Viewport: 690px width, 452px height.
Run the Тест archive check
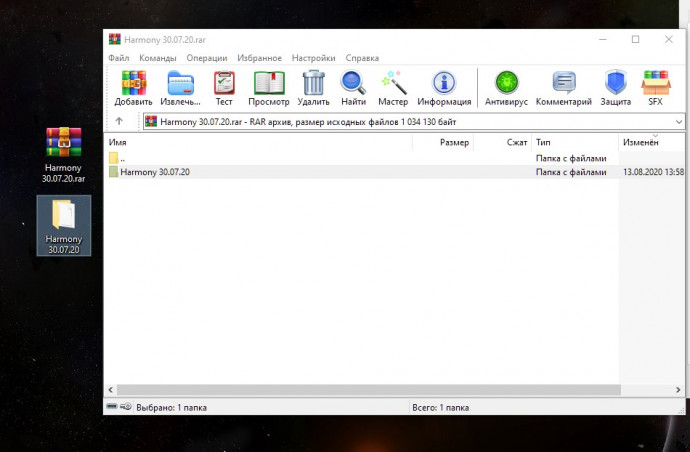224,88
